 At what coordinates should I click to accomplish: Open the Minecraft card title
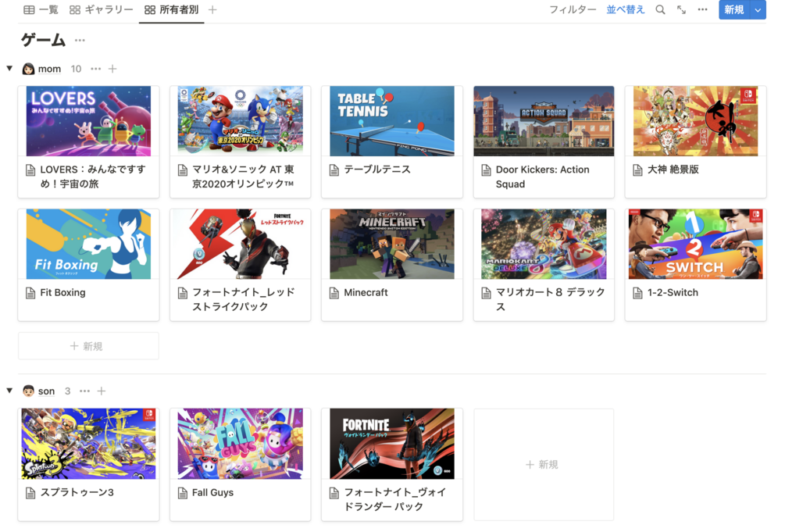point(366,292)
